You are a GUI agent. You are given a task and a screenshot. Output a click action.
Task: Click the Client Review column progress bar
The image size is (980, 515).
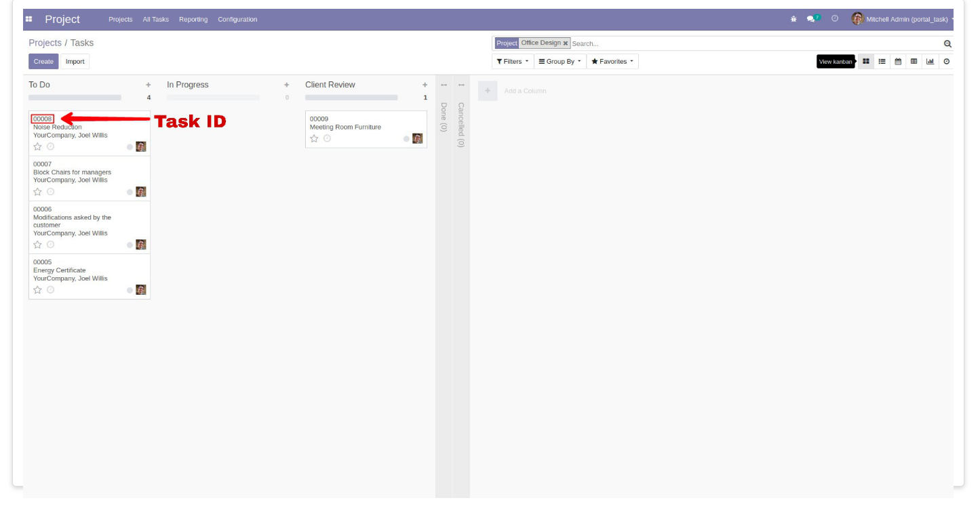click(351, 98)
